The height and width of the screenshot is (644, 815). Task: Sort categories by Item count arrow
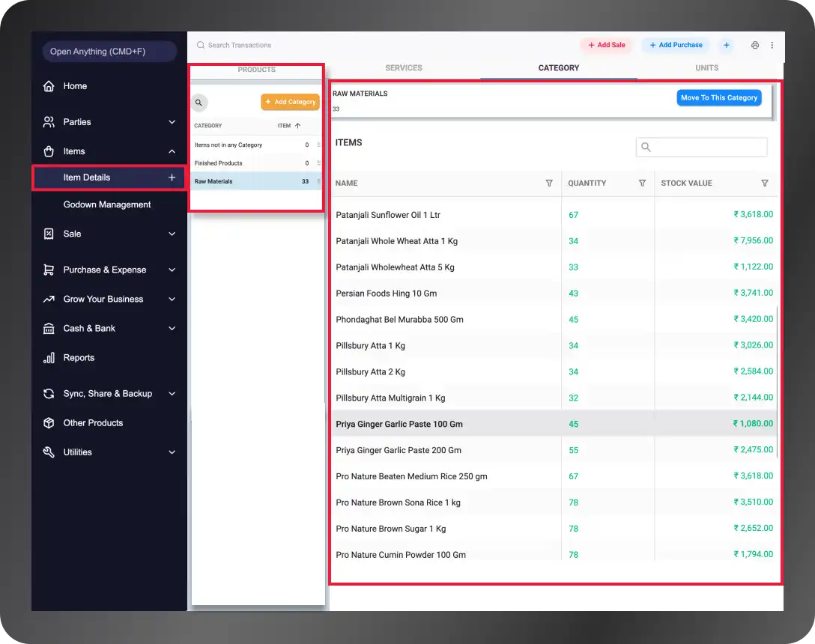click(x=298, y=126)
